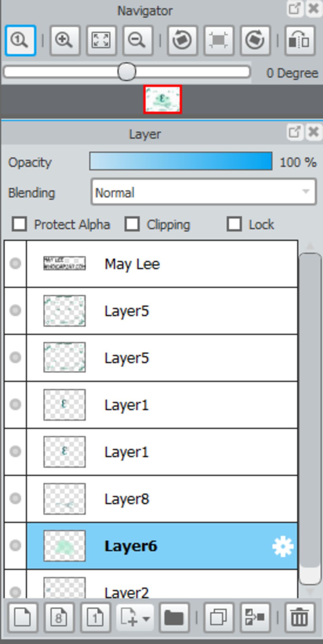The width and height of the screenshot is (323, 644).
Task: Tick the Lock checkbox
Action: coord(234,224)
